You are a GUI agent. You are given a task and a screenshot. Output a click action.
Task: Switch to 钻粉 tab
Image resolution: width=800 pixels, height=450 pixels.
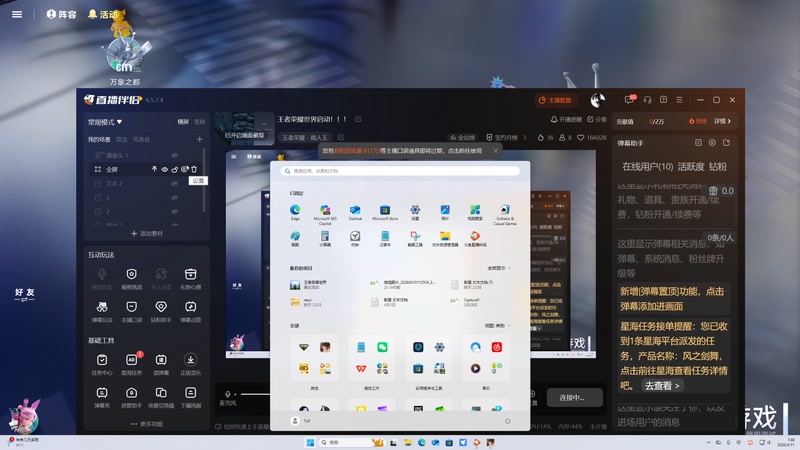pos(718,166)
